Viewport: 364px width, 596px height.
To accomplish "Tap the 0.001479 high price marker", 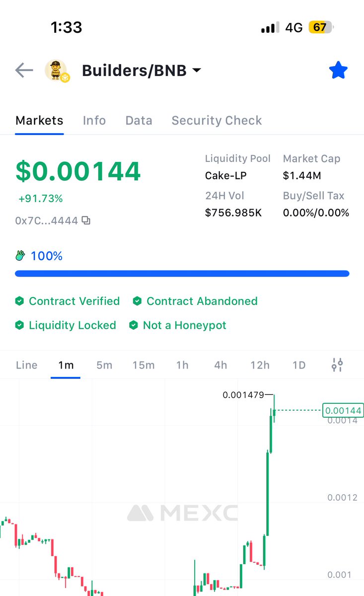I will pyautogui.click(x=243, y=395).
